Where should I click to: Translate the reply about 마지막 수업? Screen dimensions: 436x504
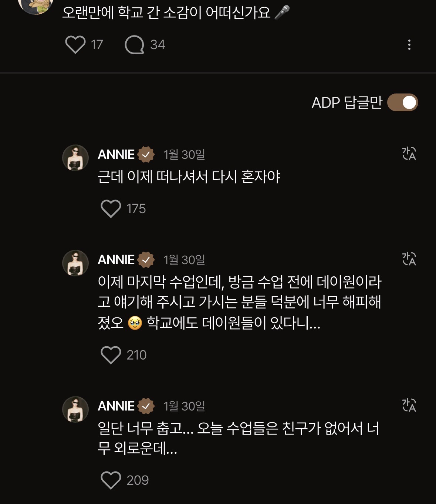click(x=409, y=259)
